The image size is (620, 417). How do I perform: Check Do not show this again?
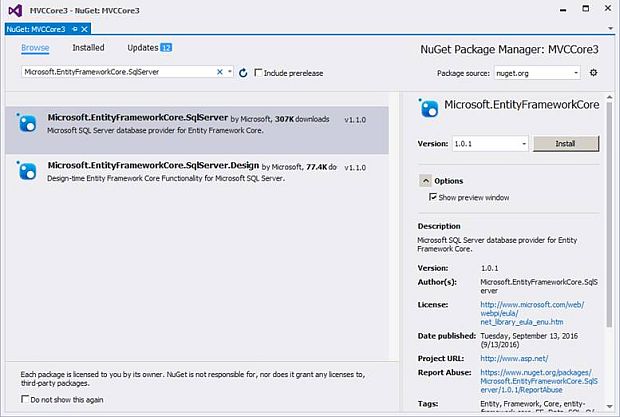pos(25,399)
